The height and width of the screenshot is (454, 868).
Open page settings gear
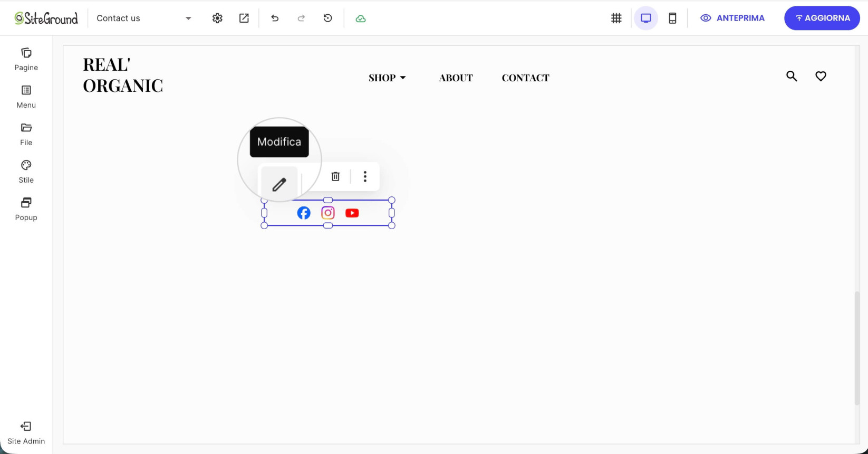217,18
